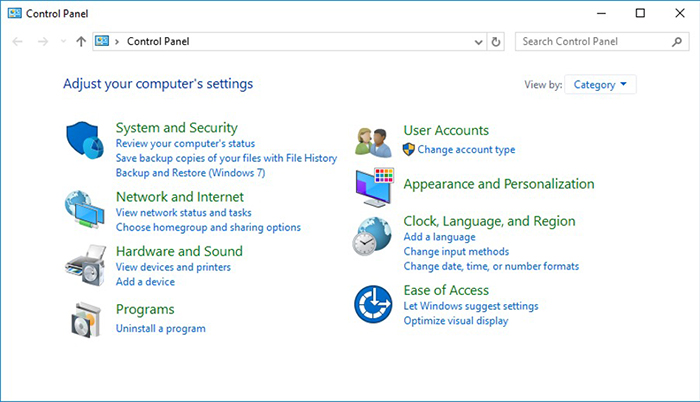Open the Network and Internet globe icon
The width and height of the screenshot is (700, 402).
[x=85, y=209]
